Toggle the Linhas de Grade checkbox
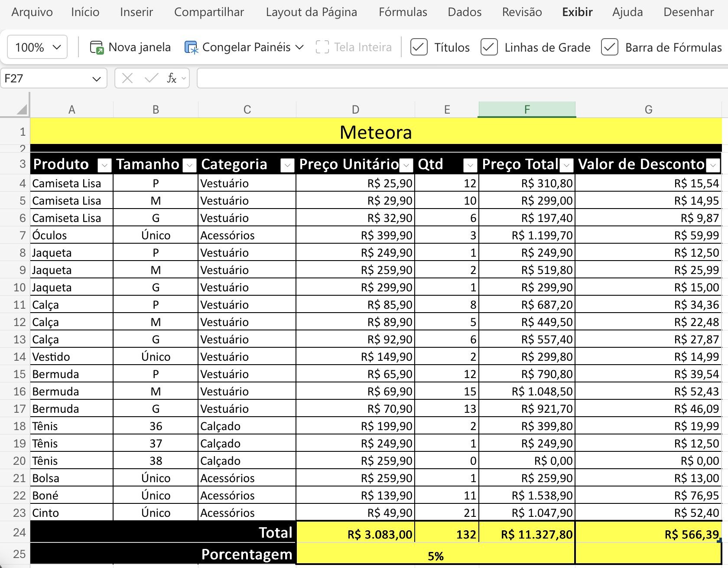 (489, 47)
